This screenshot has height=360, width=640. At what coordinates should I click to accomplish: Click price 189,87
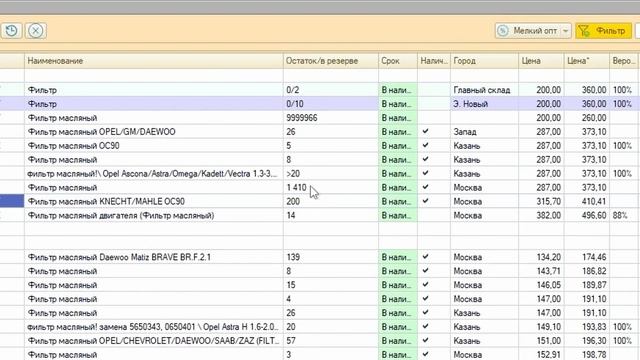(594, 285)
